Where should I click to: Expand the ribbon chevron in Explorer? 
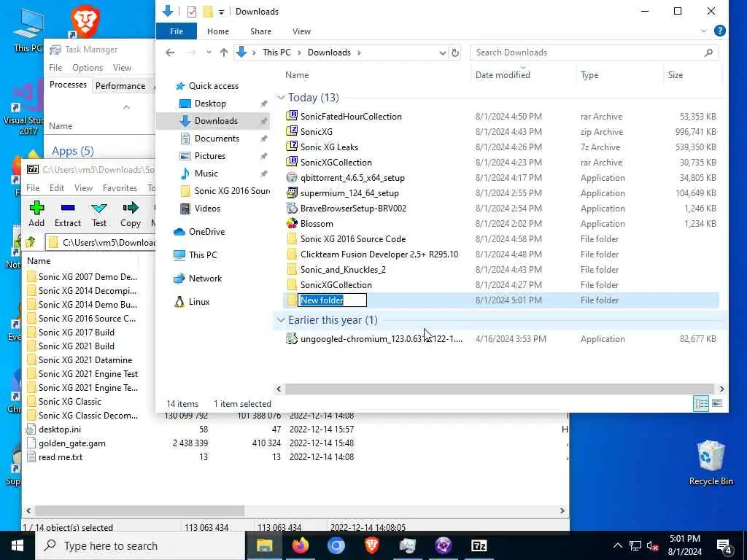(704, 31)
